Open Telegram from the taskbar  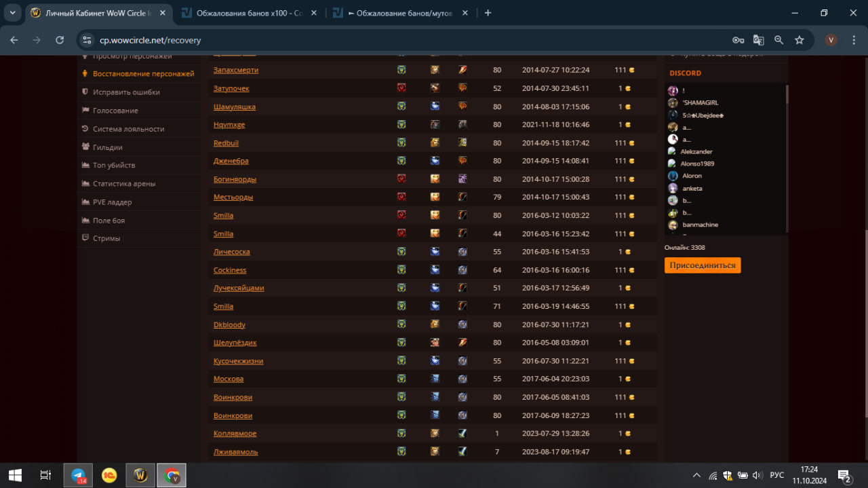click(x=78, y=475)
